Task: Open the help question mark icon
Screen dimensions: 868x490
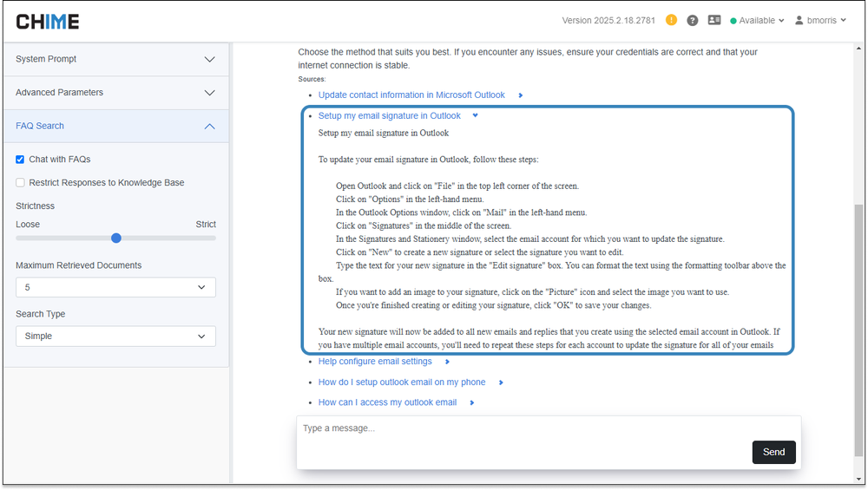Action: point(692,21)
